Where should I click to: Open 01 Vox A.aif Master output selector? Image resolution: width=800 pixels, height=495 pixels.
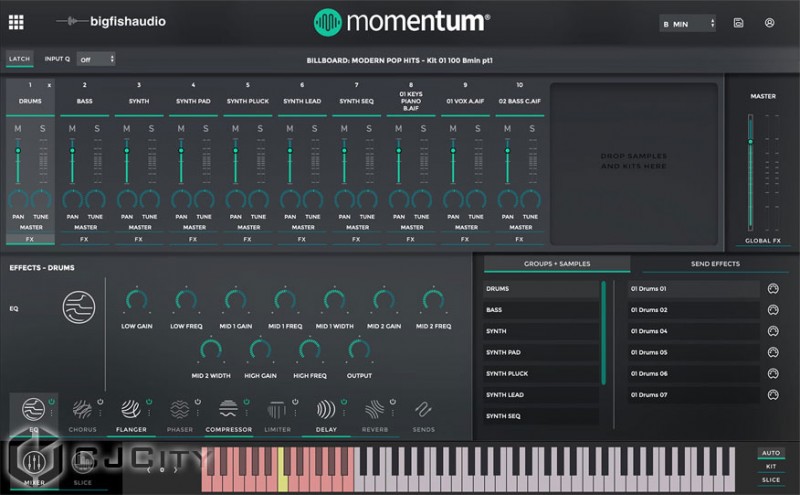tap(466, 228)
